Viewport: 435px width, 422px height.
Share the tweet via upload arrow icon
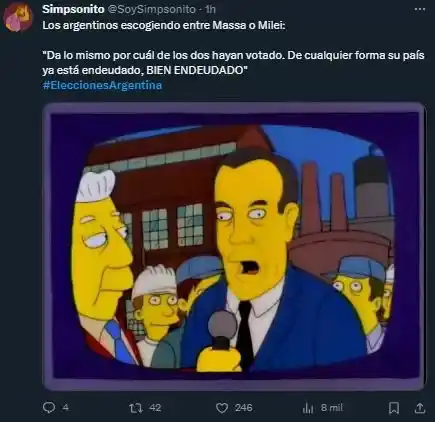pos(420,408)
